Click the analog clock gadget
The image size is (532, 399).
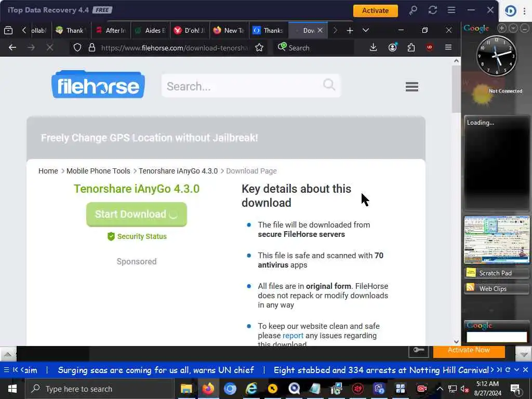coord(497,56)
